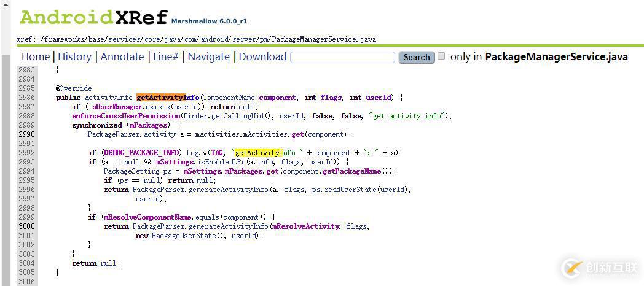Screen dimensions: 644x286
Task: Jump to line number 2993
Action: [x=26, y=162]
